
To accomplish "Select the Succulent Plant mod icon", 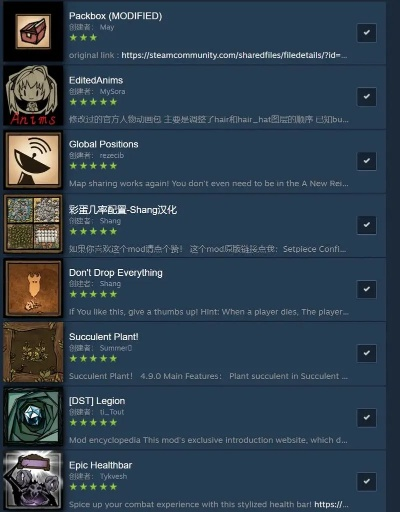I will coord(33,352).
